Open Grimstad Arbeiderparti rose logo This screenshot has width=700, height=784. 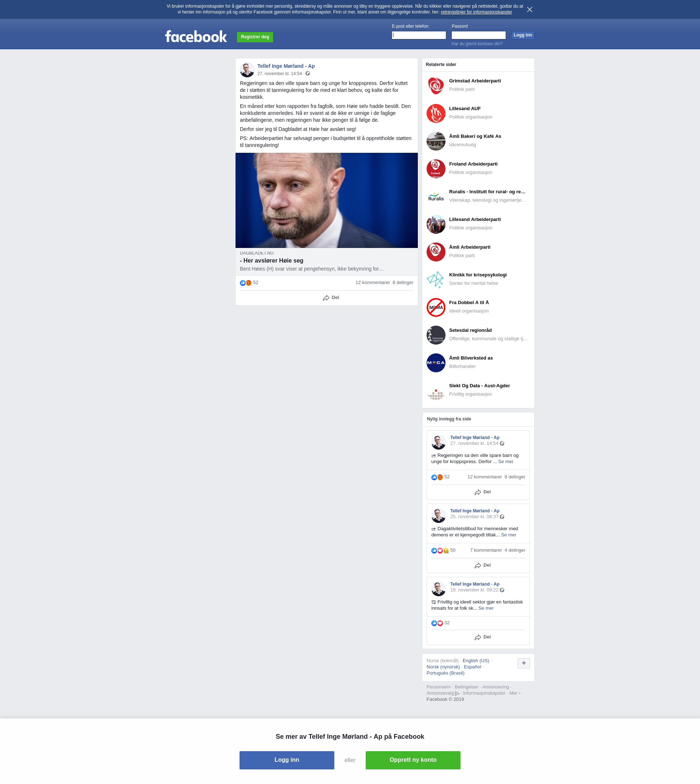(x=436, y=86)
